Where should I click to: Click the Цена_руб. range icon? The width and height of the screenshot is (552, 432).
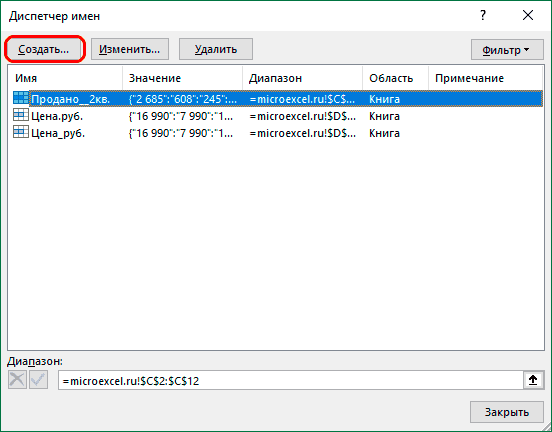[21, 132]
